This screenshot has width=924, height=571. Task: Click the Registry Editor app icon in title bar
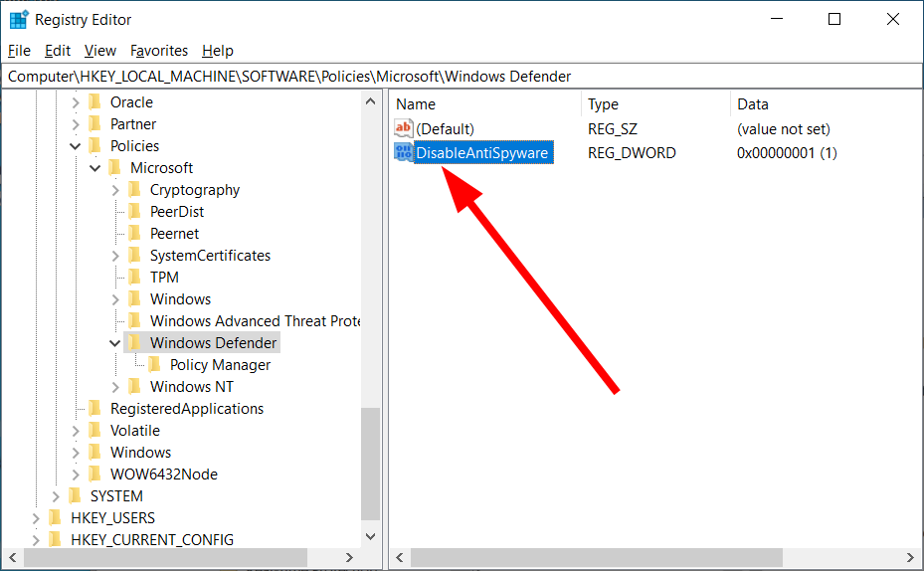[x=19, y=20]
